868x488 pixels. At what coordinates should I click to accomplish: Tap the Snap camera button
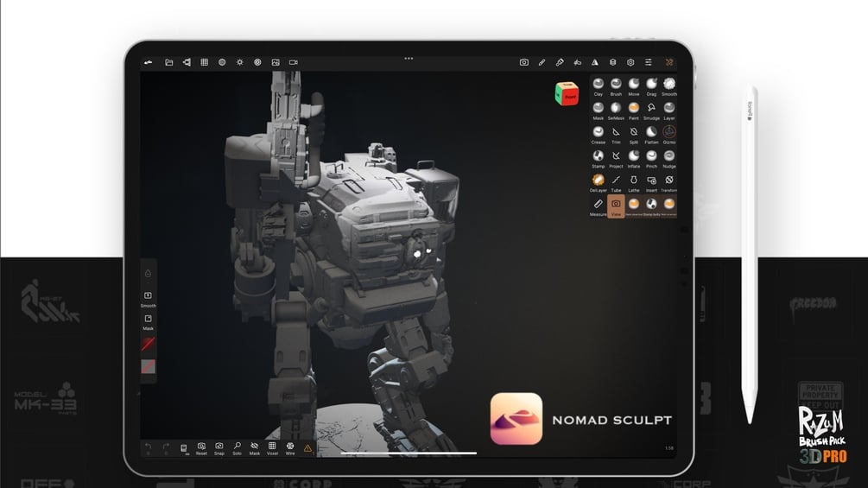click(x=219, y=448)
